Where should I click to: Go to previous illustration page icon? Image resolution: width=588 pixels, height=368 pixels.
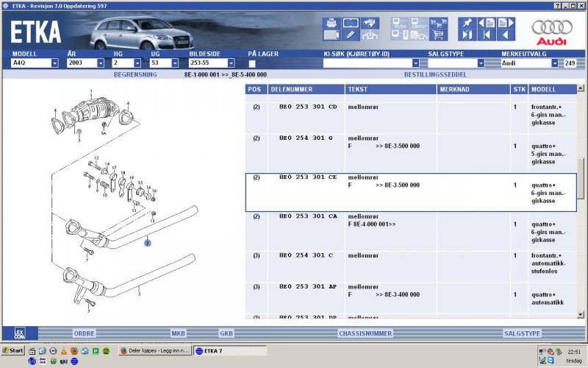click(487, 23)
